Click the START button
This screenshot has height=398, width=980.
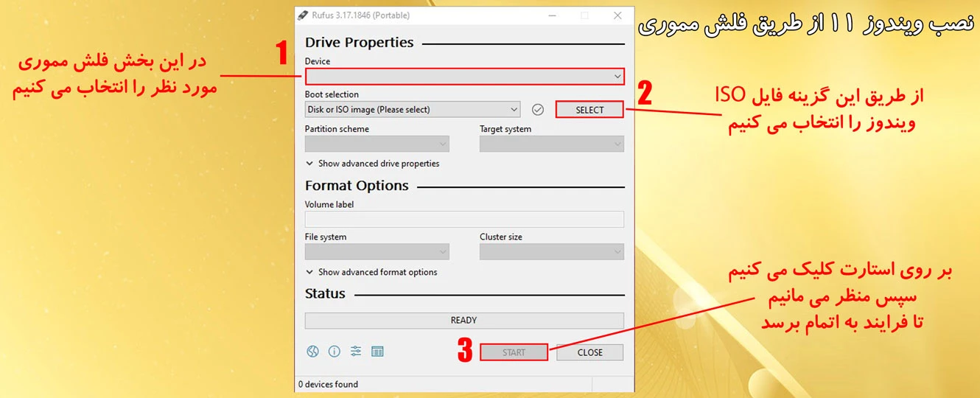point(514,352)
